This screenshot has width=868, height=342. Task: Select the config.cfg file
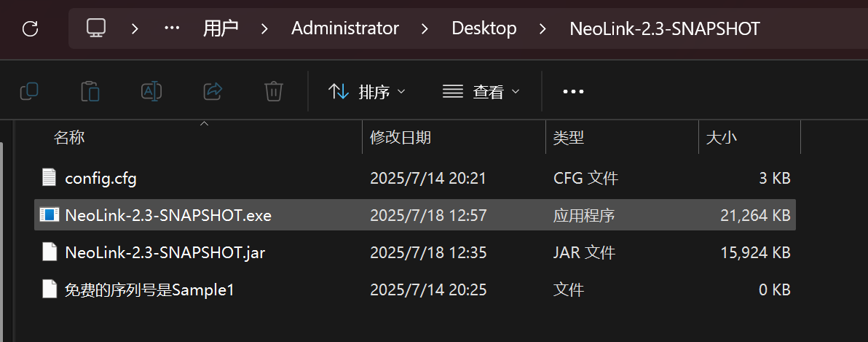click(x=100, y=178)
